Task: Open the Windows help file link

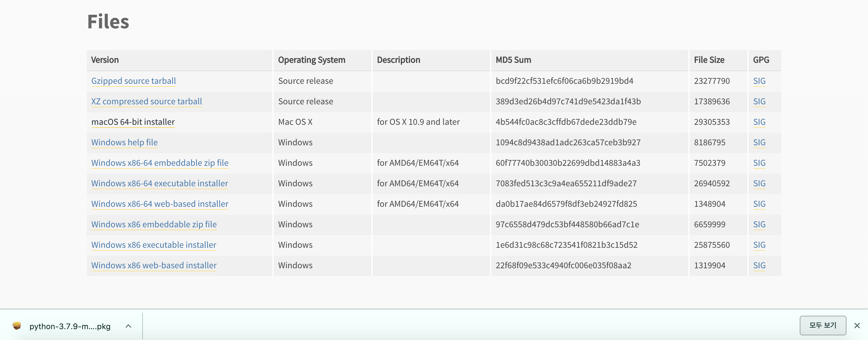Action: click(124, 142)
